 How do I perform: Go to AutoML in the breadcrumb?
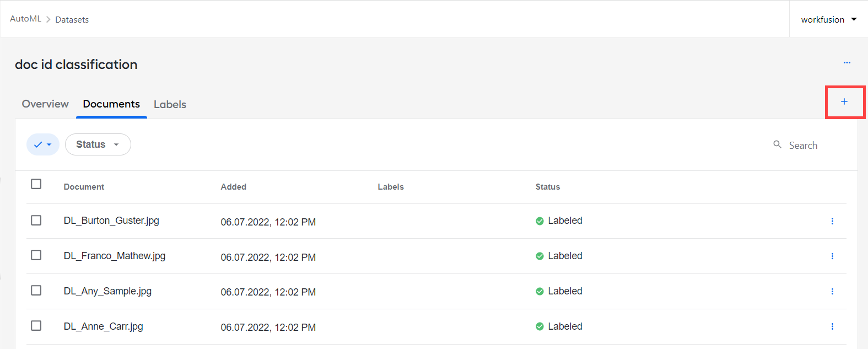tap(25, 19)
